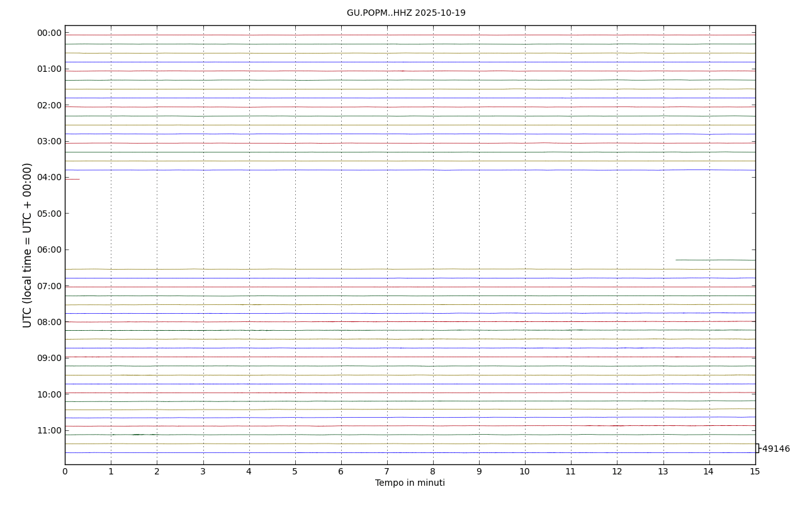Select the x-axis tick label 0
Viewport: 812px width, 516px height.
(65, 472)
